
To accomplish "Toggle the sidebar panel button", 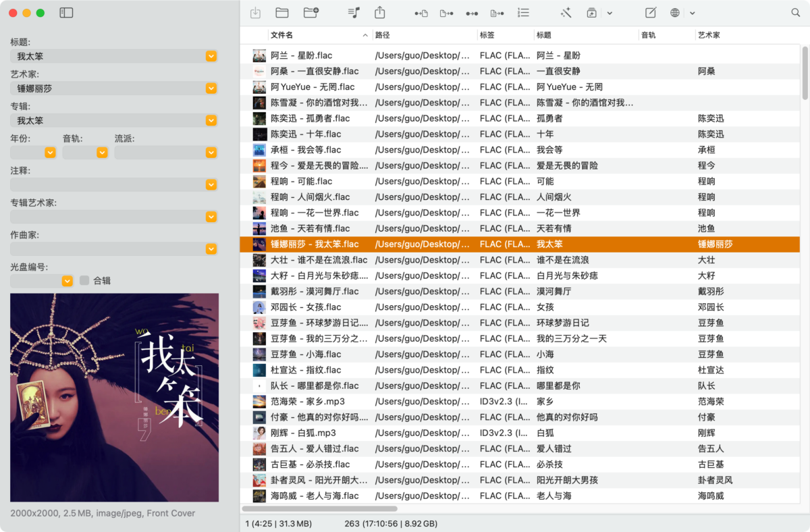I will point(66,13).
